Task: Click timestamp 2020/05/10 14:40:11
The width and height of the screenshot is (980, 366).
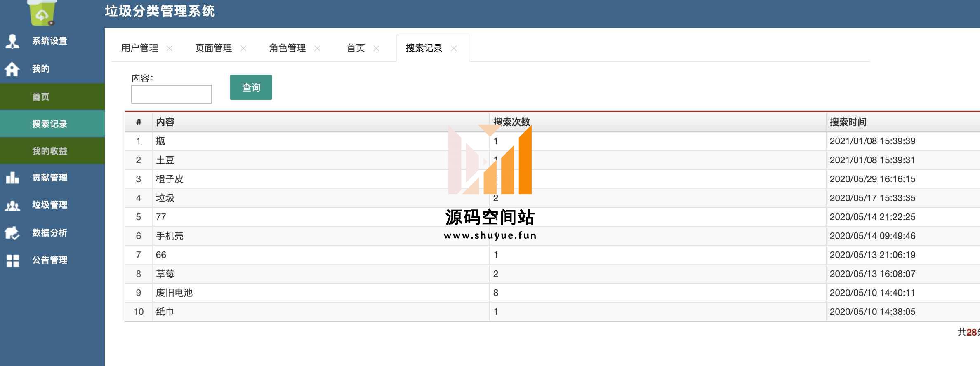Action: click(872, 293)
